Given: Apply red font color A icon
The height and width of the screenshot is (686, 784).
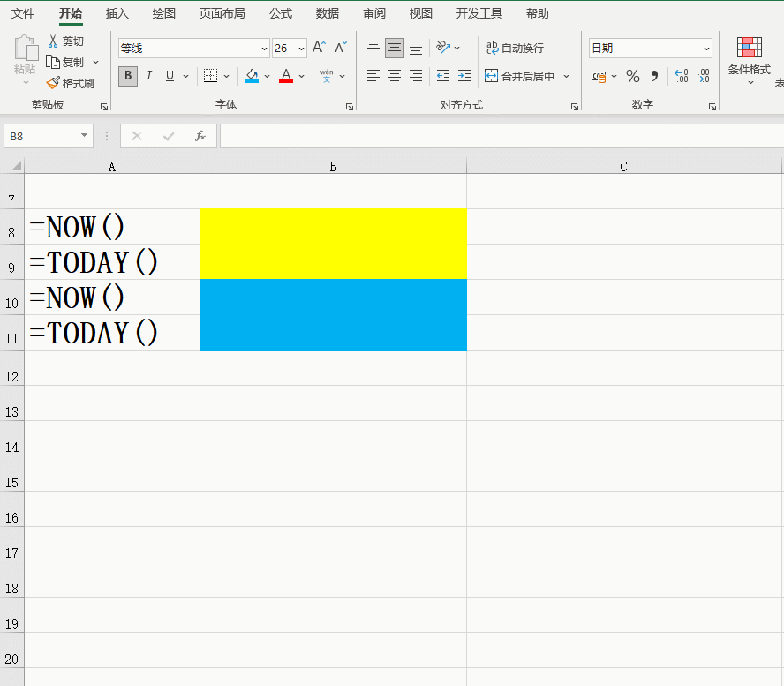Looking at the screenshot, I should click(286, 76).
